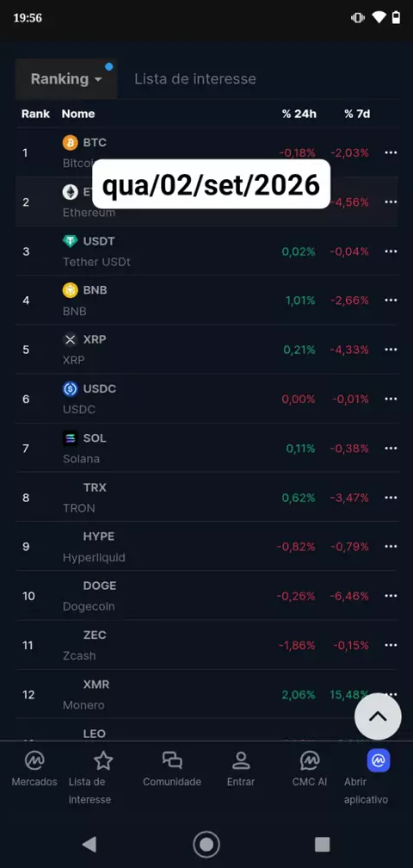Viewport: 413px width, 868px height.
Task: Open more options for the BNB row
Action: tap(391, 300)
